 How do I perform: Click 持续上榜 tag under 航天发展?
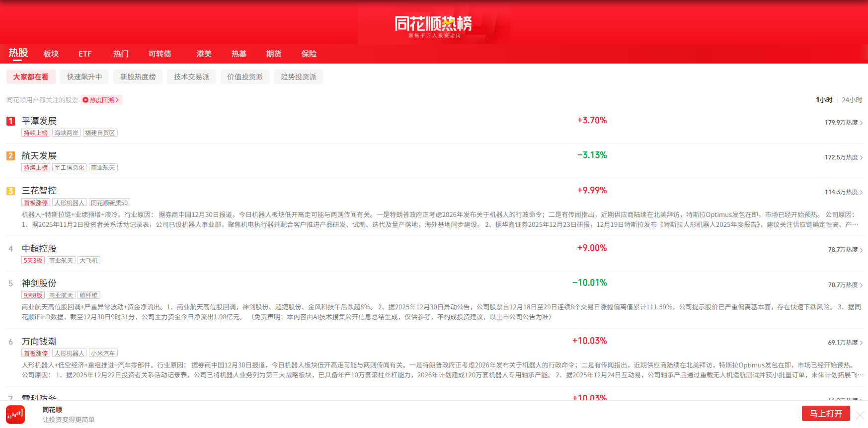pos(36,168)
